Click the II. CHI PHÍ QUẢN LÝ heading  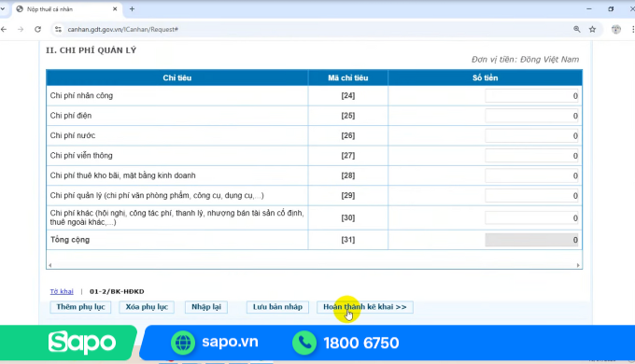92,50
